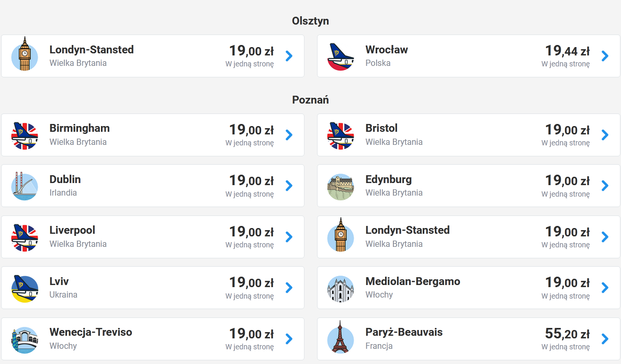Viewport: 621px width, 364px height.
Task: Click the Olsztyn section heading
Action: [x=311, y=21]
